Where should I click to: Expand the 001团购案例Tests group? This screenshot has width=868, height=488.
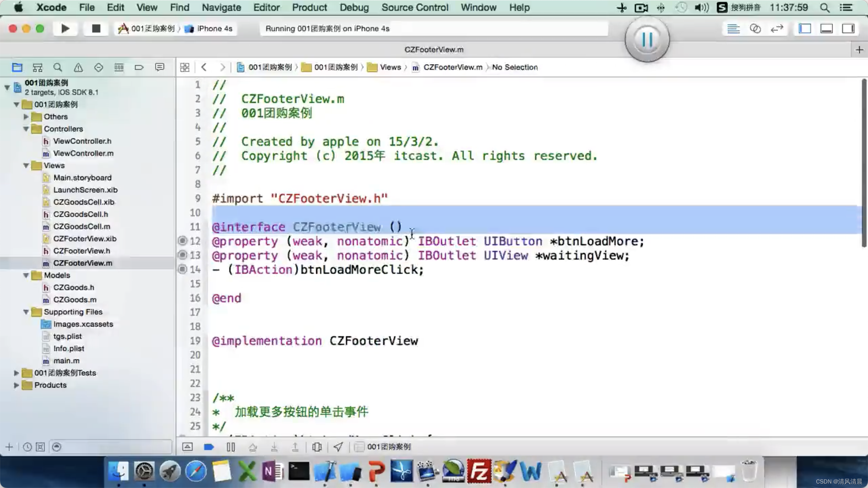click(x=16, y=373)
